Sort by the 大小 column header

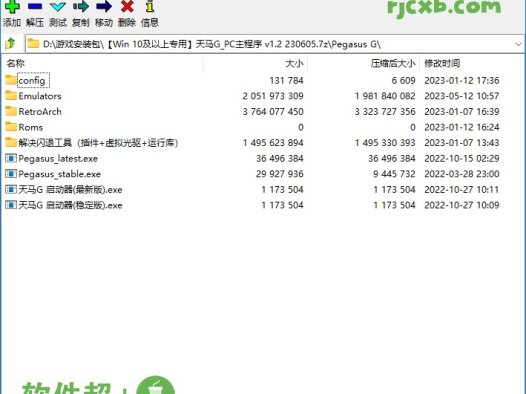tap(294, 63)
